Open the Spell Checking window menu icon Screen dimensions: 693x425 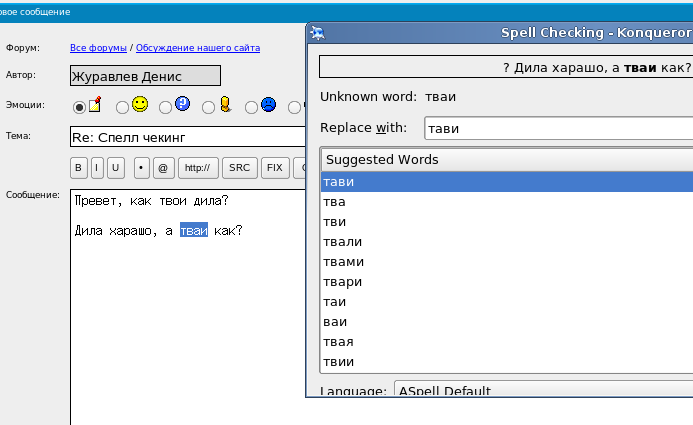pos(317,33)
